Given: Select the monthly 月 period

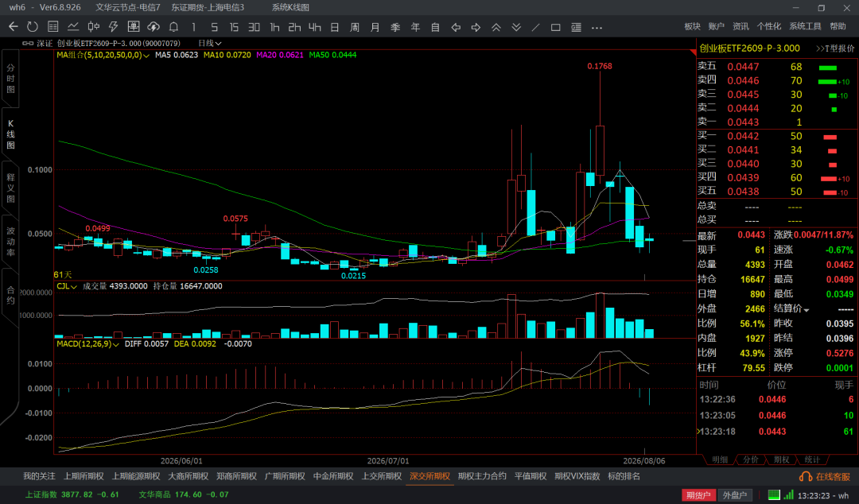Looking at the screenshot, I should 375,27.
